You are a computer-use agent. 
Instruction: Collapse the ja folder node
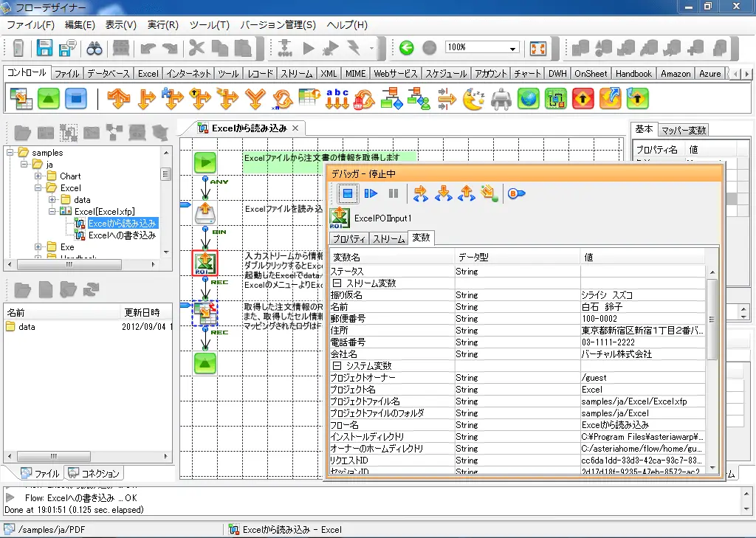coord(24,165)
